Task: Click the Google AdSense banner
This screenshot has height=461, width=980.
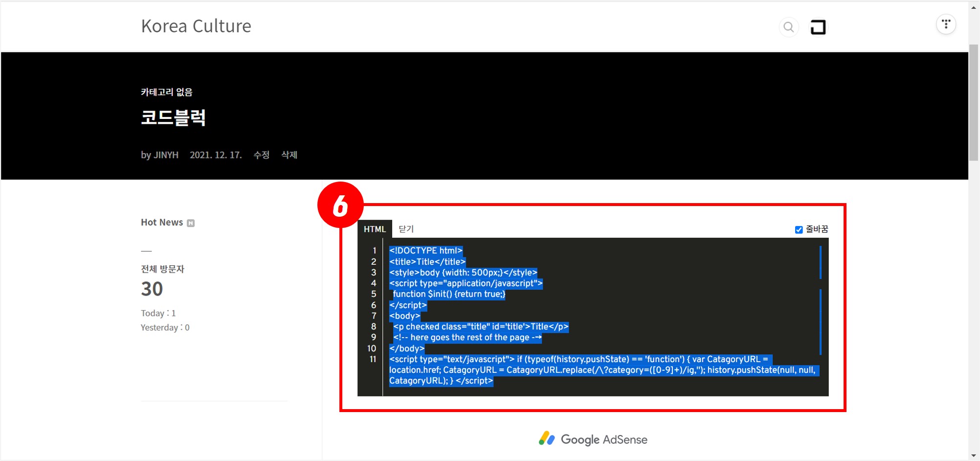Action: pyautogui.click(x=593, y=439)
